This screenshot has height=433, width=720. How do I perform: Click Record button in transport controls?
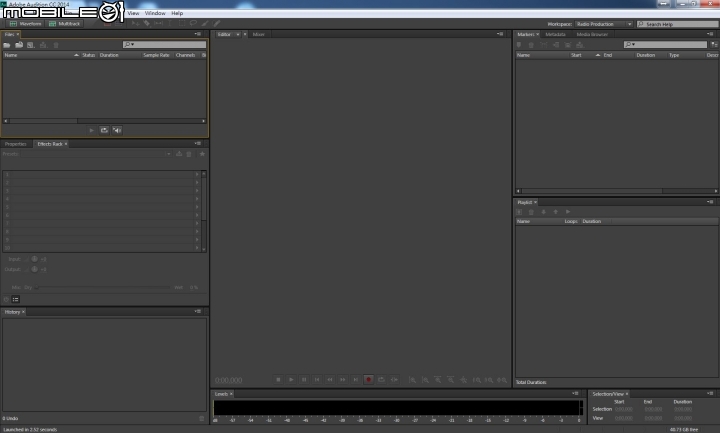(x=368, y=380)
